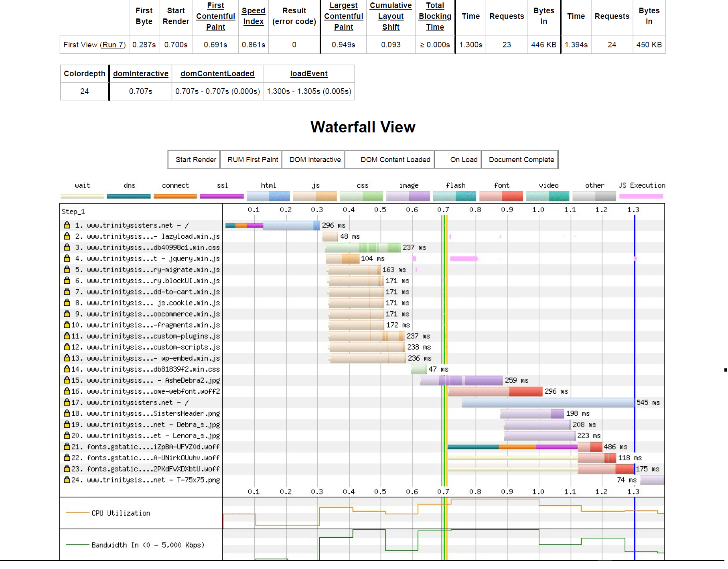Click the lock icon for AsheDebra2.jpg request
The width and height of the screenshot is (728, 569).
pos(67,380)
